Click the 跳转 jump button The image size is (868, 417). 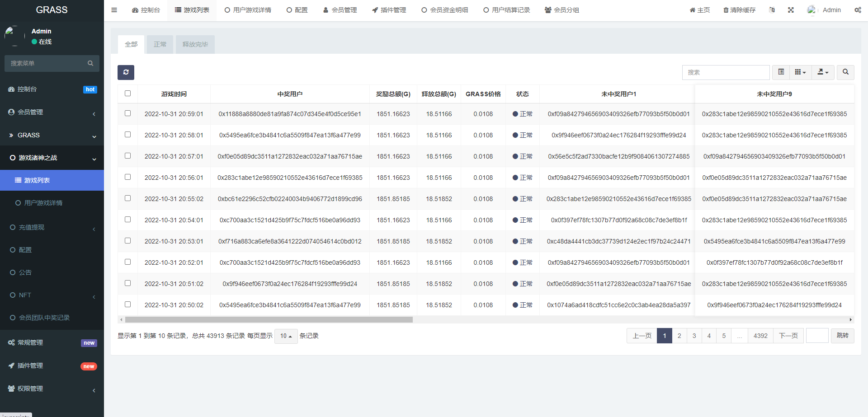(842, 336)
